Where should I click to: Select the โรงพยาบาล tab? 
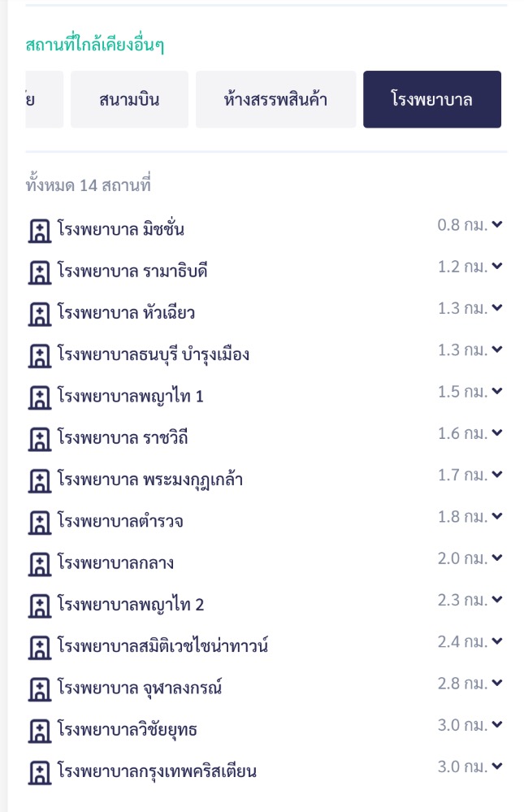tap(431, 100)
